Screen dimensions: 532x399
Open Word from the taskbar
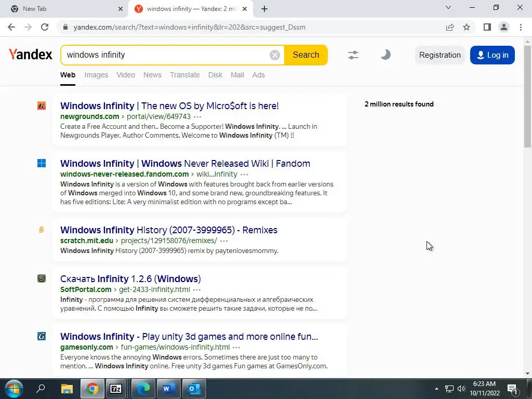coord(168,389)
